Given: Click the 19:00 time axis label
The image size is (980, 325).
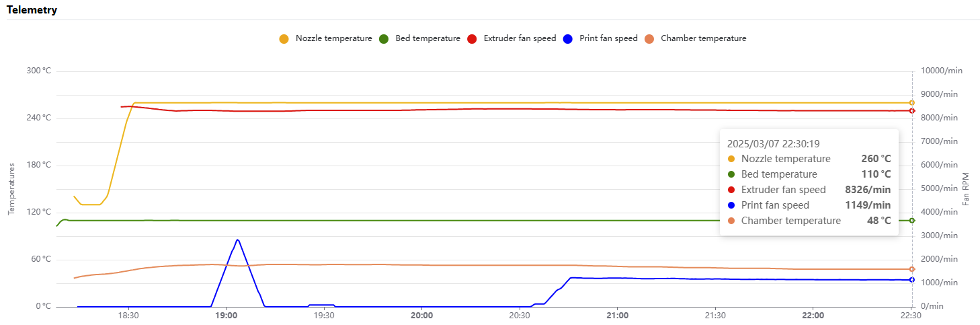Looking at the screenshot, I should [x=226, y=315].
